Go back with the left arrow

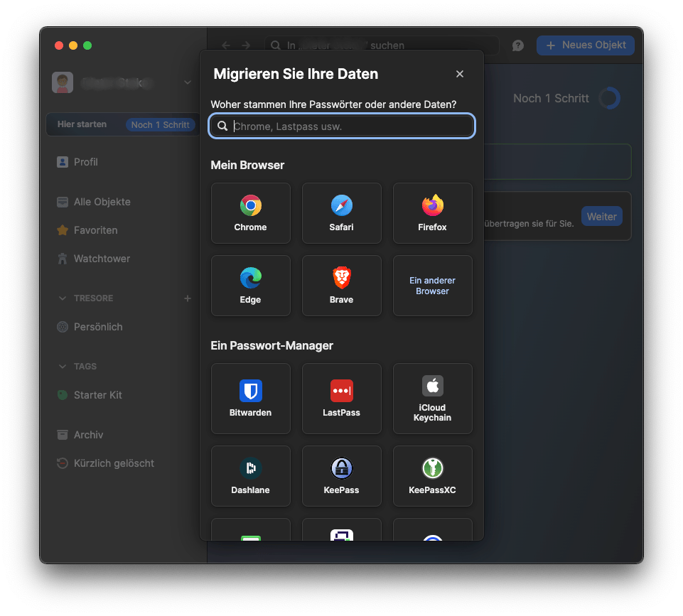tap(225, 45)
